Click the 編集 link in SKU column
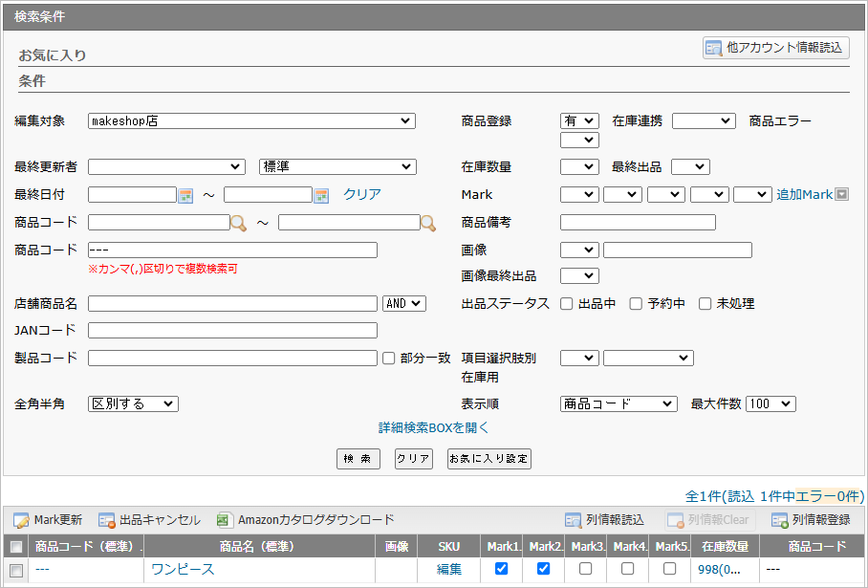This screenshot has height=588, width=868. click(x=449, y=569)
